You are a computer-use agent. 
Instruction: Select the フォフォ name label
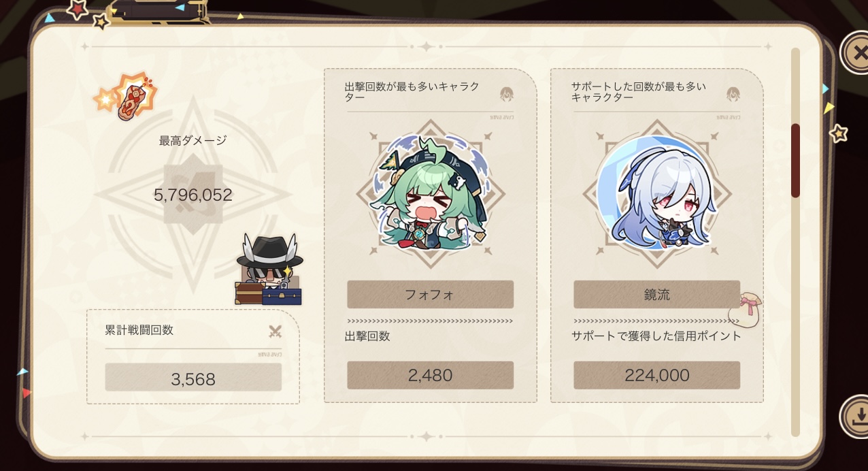click(430, 295)
